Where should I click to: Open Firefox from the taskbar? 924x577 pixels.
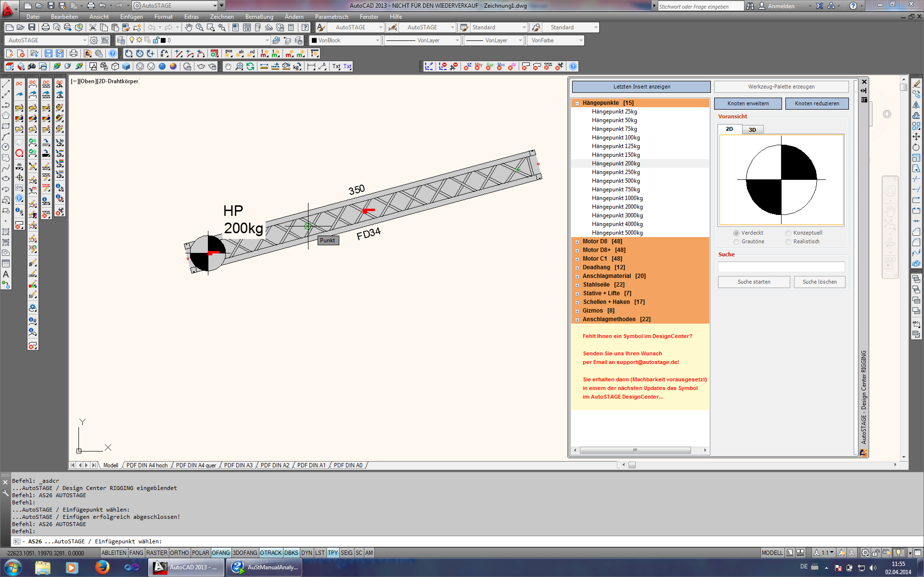pyautogui.click(x=102, y=567)
